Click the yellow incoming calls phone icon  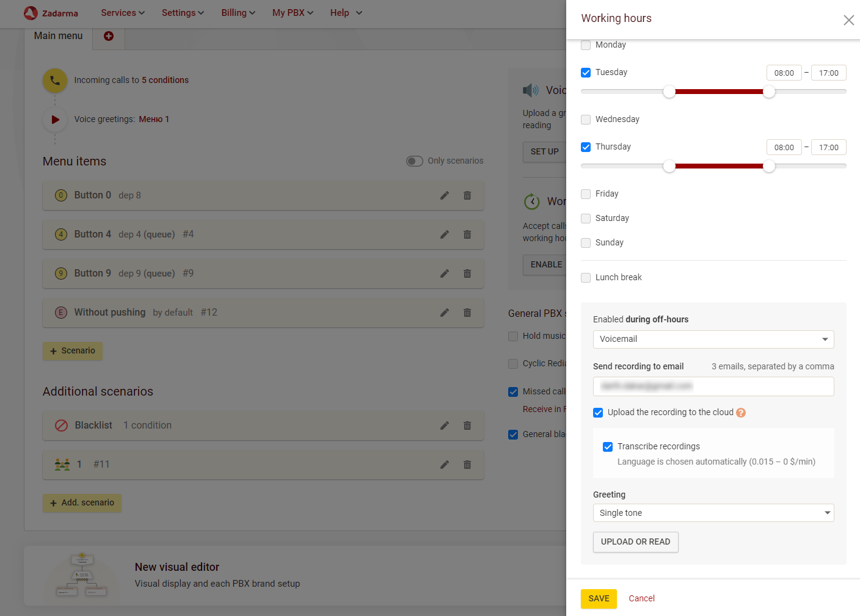coord(55,80)
